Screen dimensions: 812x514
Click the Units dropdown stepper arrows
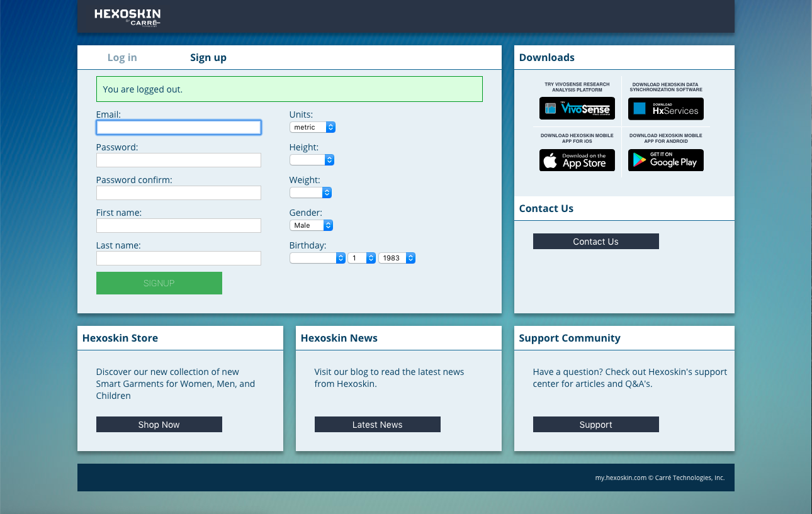(330, 127)
